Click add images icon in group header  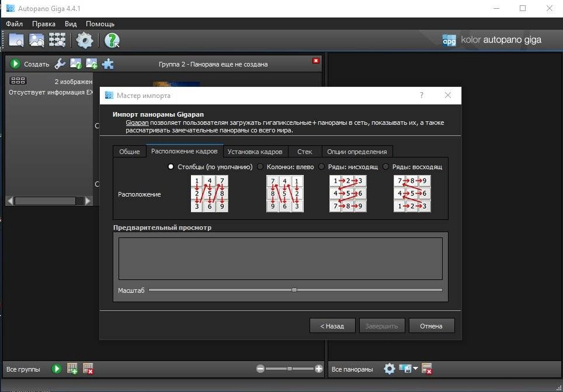pyautogui.click(x=92, y=64)
